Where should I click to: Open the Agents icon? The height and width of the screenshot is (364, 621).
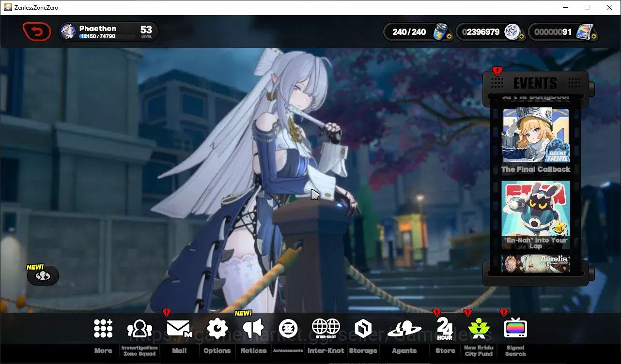[x=404, y=330]
